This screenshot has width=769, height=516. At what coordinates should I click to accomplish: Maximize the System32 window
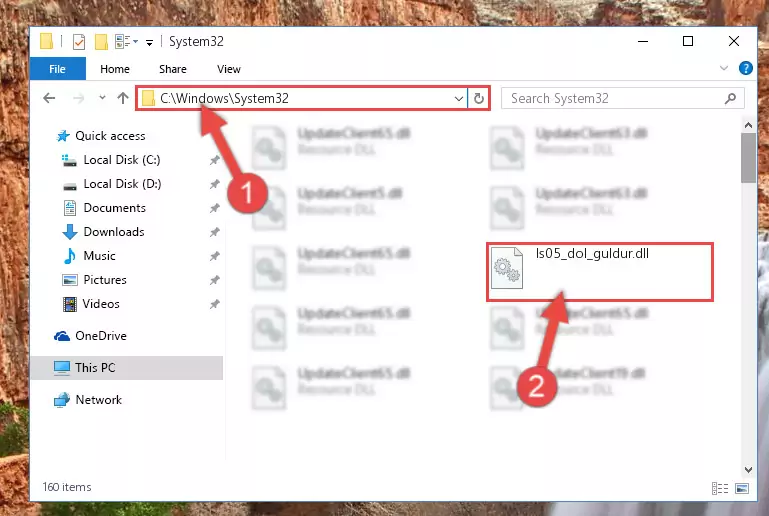tap(688, 42)
